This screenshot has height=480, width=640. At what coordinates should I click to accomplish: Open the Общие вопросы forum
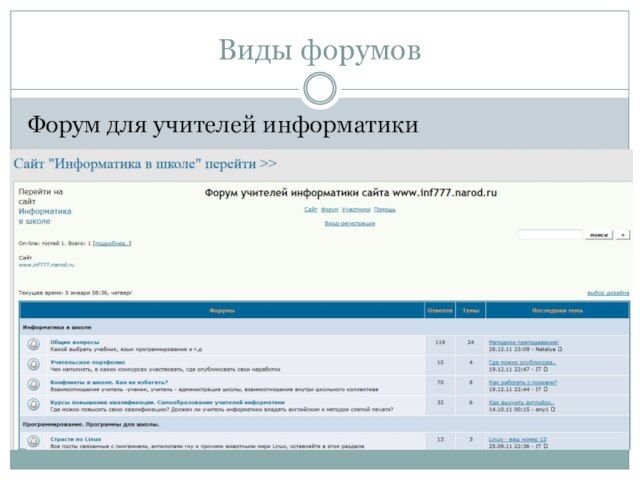point(75,342)
